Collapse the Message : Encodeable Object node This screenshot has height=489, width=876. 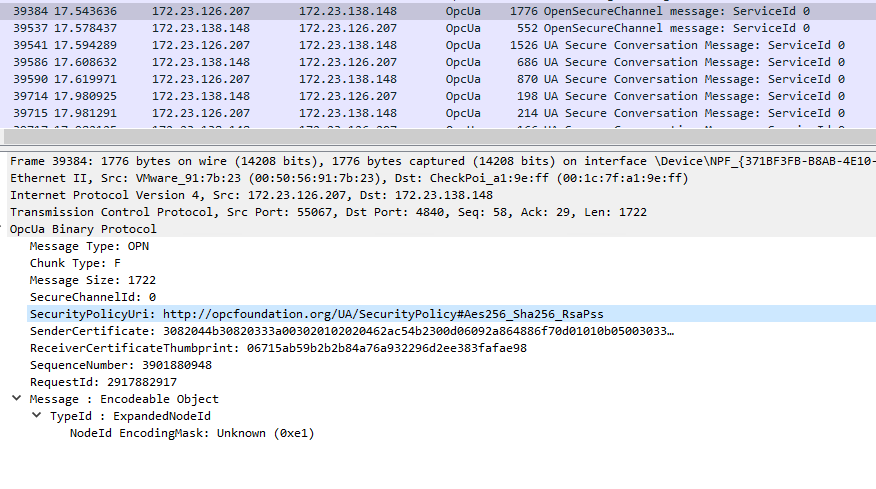(x=16, y=399)
